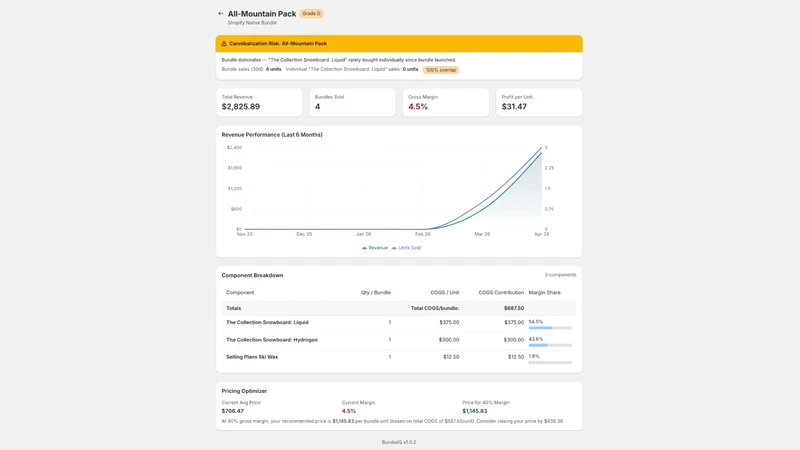Click the Total COGS/bundle value $687.50
Screen dimensions: 800x450
click(514, 308)
